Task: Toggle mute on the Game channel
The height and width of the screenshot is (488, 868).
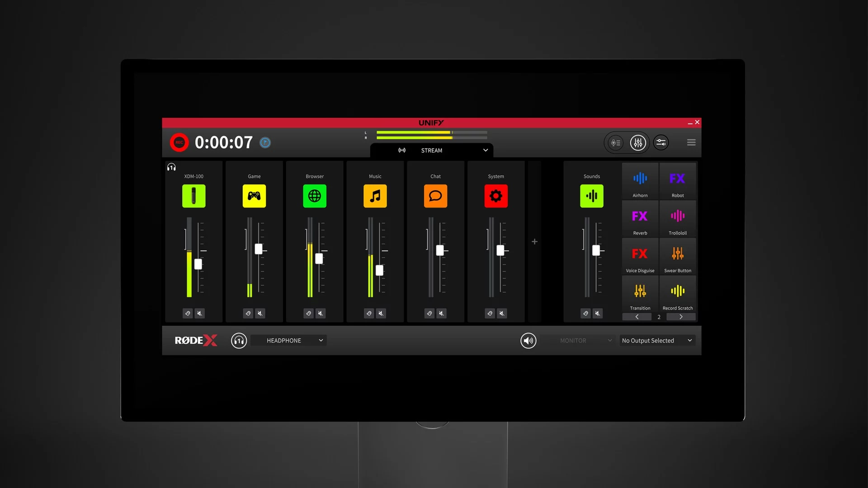Action: [260, 314]
